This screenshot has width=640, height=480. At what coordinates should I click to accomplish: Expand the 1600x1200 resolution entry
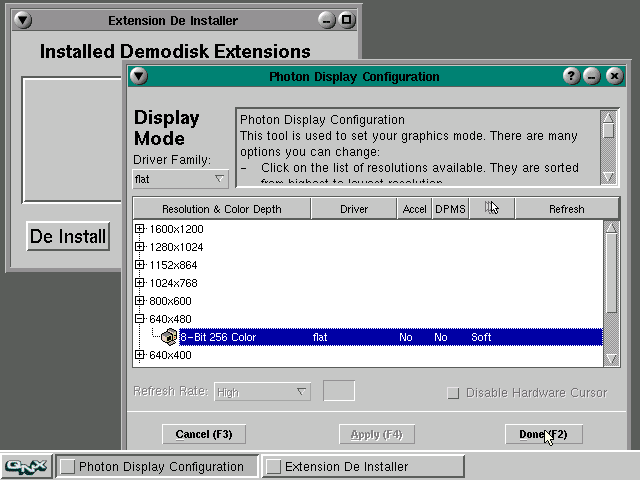tap(140, 229)
